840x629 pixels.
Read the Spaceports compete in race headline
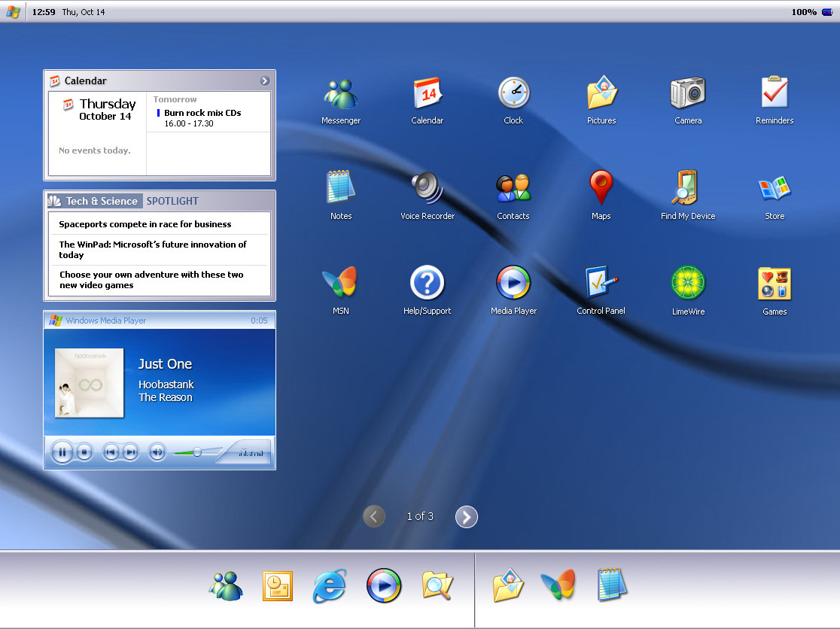(x=145, y=224)
